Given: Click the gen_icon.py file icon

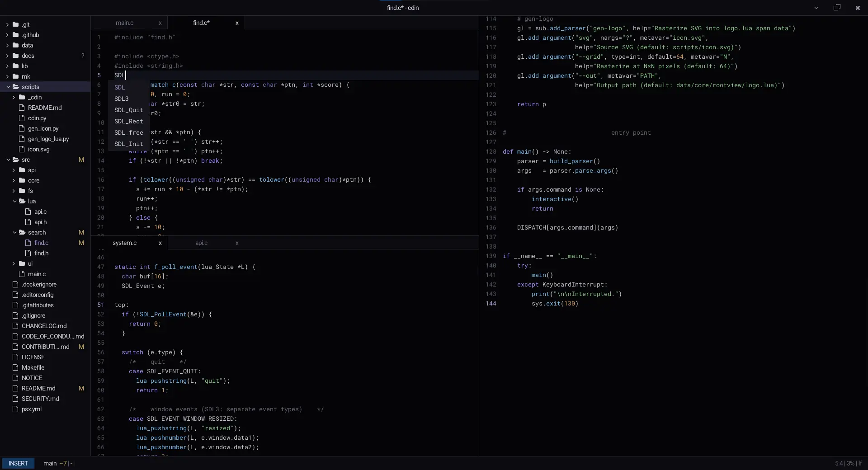Looking at the screenshot, I should (x=22, y=128).
